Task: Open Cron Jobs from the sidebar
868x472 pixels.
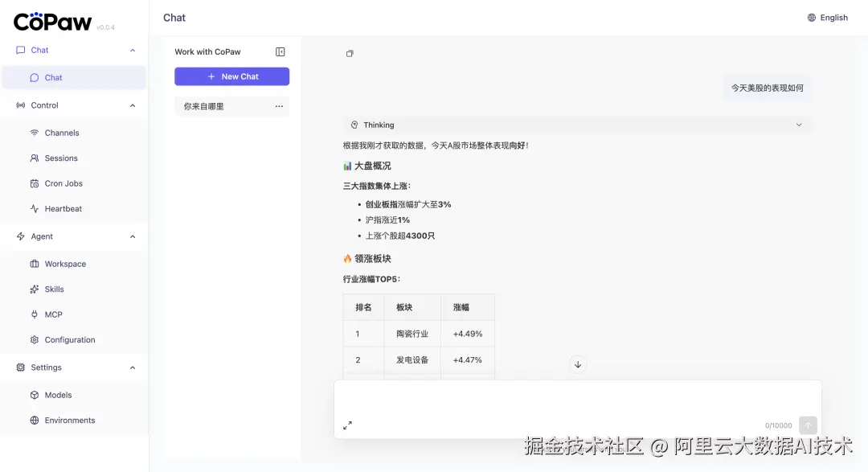Action: (35, 183)
